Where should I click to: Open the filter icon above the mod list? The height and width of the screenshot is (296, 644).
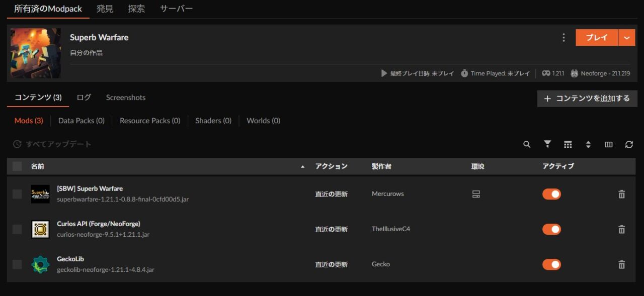click(x=547, y=144)
